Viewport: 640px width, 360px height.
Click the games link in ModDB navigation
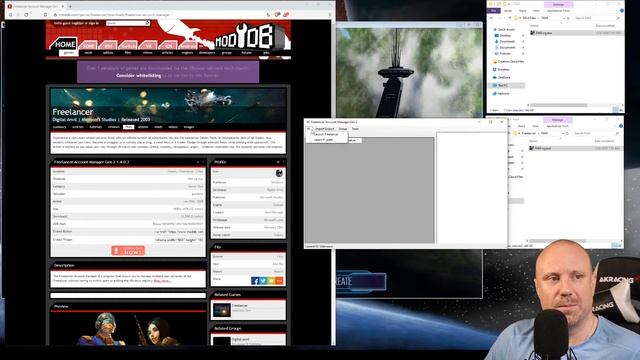pos(69,53)
